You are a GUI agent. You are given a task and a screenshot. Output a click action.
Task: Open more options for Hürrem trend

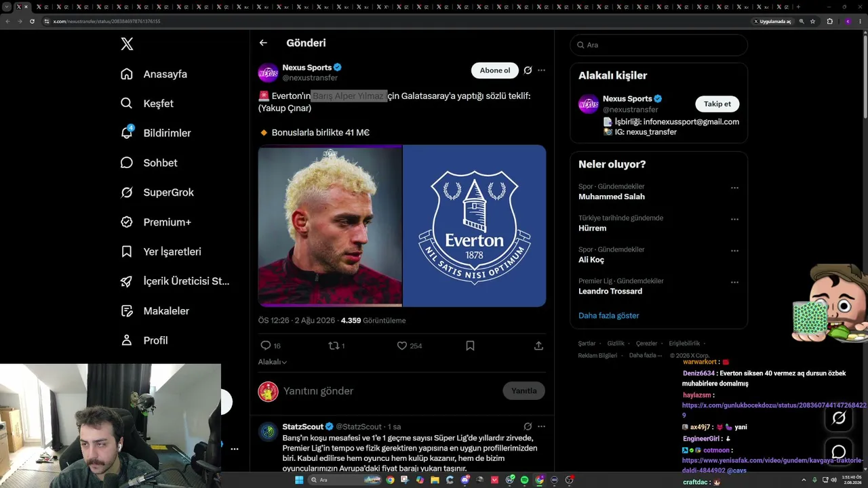tap(734, 220)
